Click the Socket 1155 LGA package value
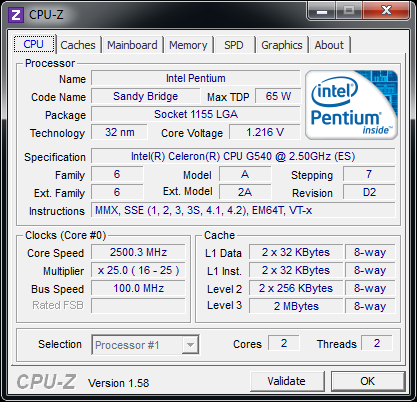The height and width of the screenshot is (402, 417). pos(196,114)
